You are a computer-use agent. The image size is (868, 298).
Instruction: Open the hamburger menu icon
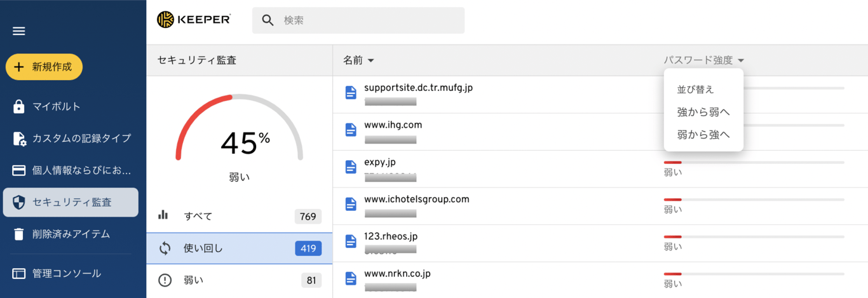coord(19,31)
